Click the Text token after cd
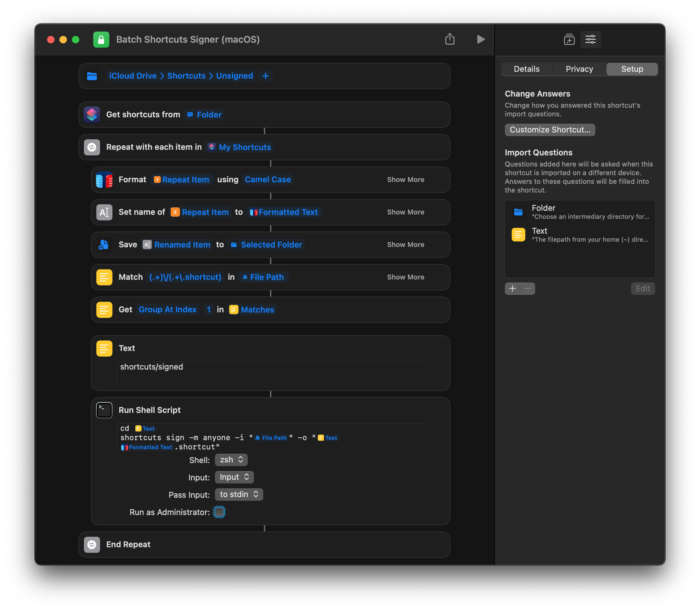Screen dimensions: 700x611 pos(145,429)
